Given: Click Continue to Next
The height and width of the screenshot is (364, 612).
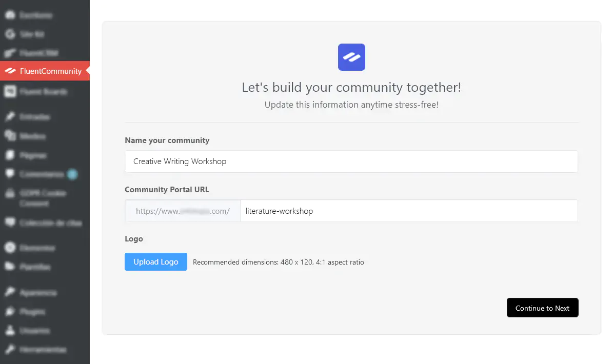Looking at the screenshot, I should 542,308.
